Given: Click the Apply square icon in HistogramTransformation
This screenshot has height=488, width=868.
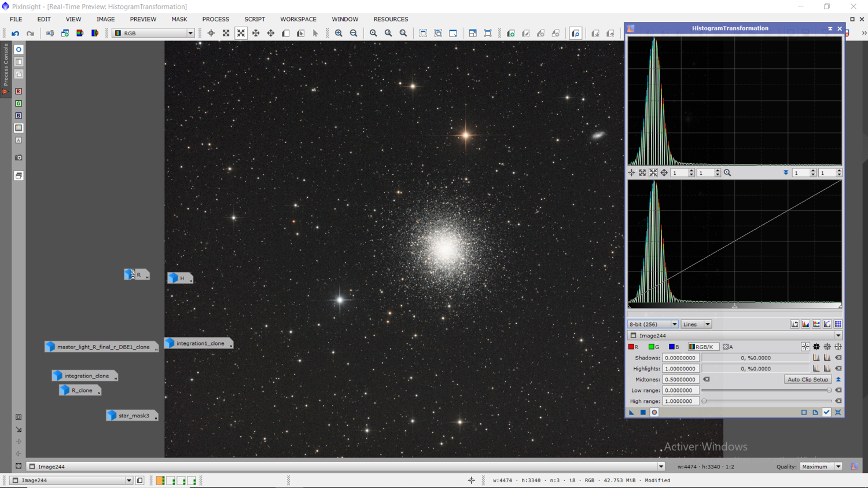Looking at the screenshot, I should (x=643, y=413).
